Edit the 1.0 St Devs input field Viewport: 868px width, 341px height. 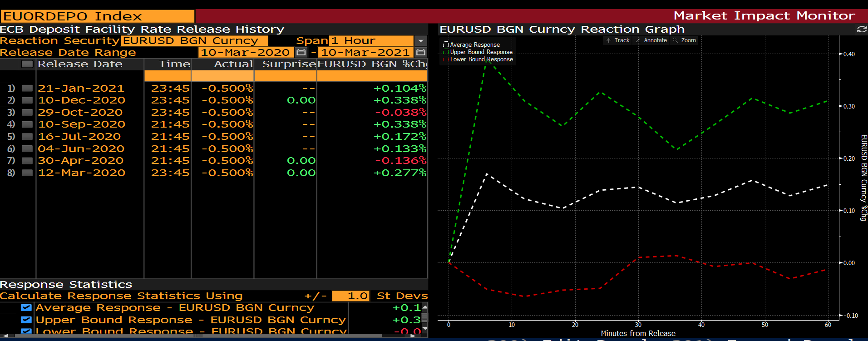pyautogui.click(x=350, y=296)
